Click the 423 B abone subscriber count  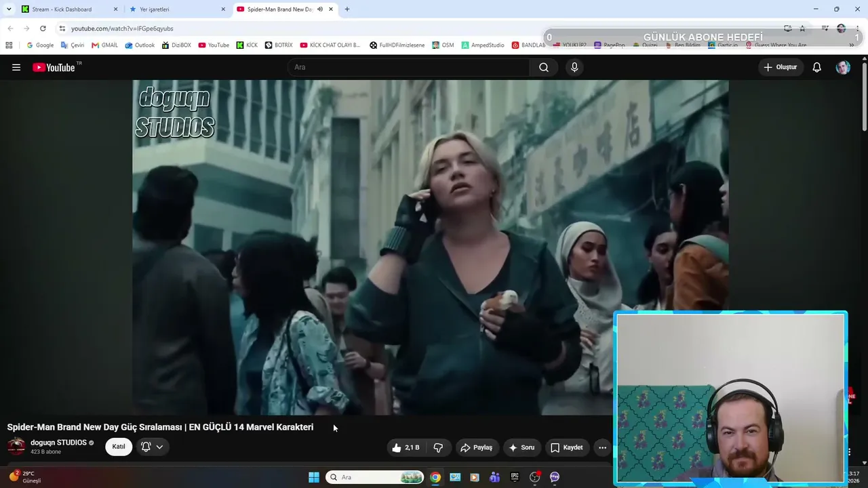pyautogui.click(x=45, y=452)
